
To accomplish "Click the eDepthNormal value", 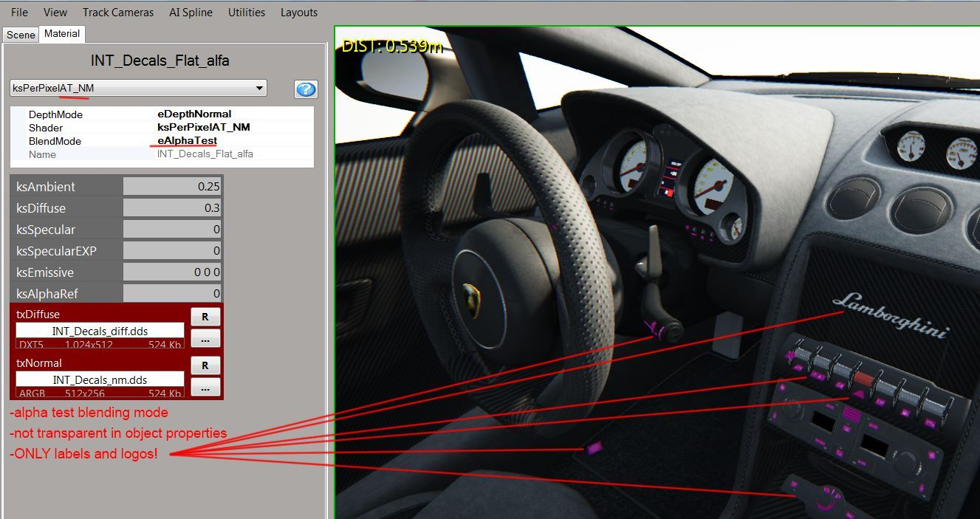I will tap(194, 114).
